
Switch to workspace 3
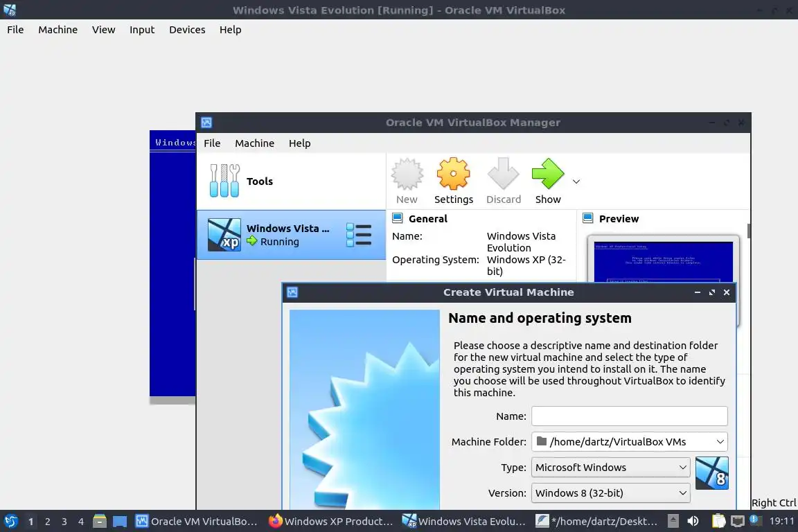coord(64,522)
